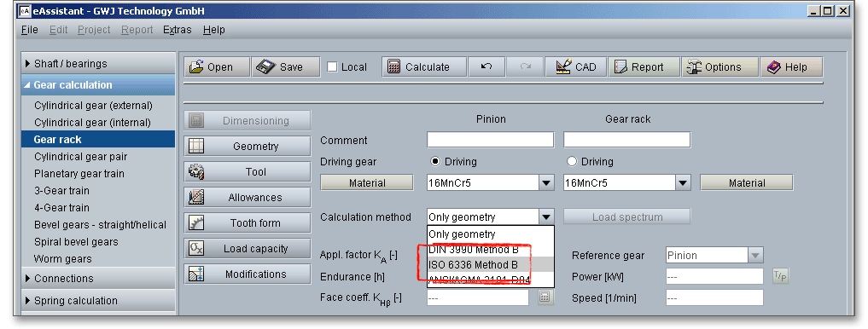This screenshot has width=868, height=329.
Task: Open the Report toolbar button
Action: point(644,66)
